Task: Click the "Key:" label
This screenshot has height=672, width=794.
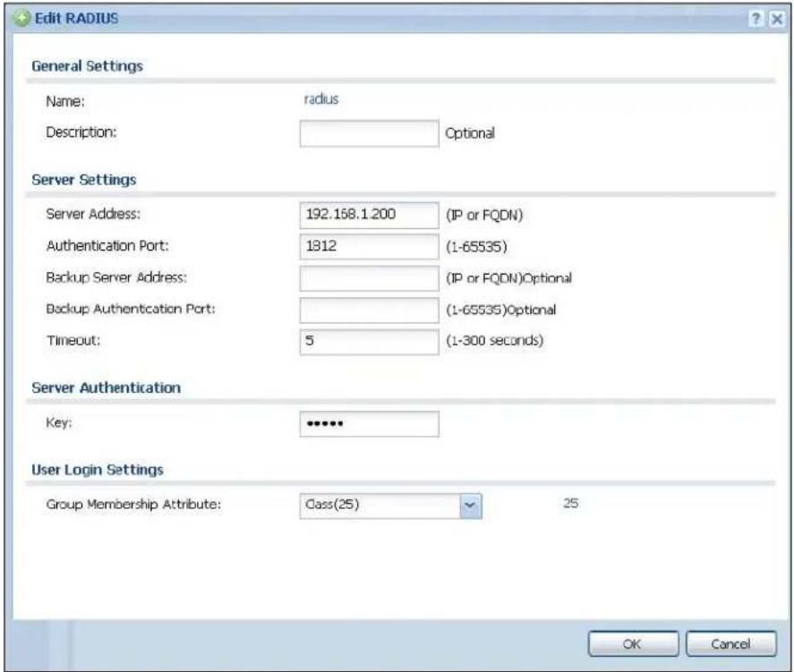Action: pyautogui.click(x=59, y=422)
